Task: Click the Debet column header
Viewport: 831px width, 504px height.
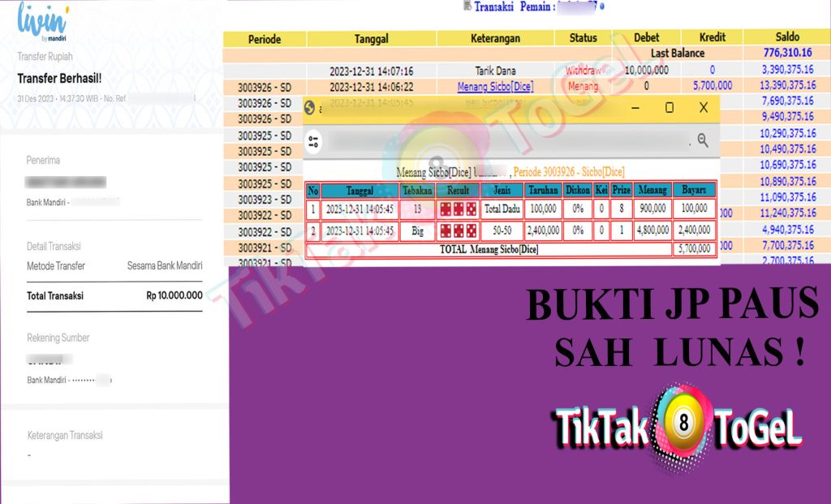Action: pyautogui.click(x=647, y=37)
